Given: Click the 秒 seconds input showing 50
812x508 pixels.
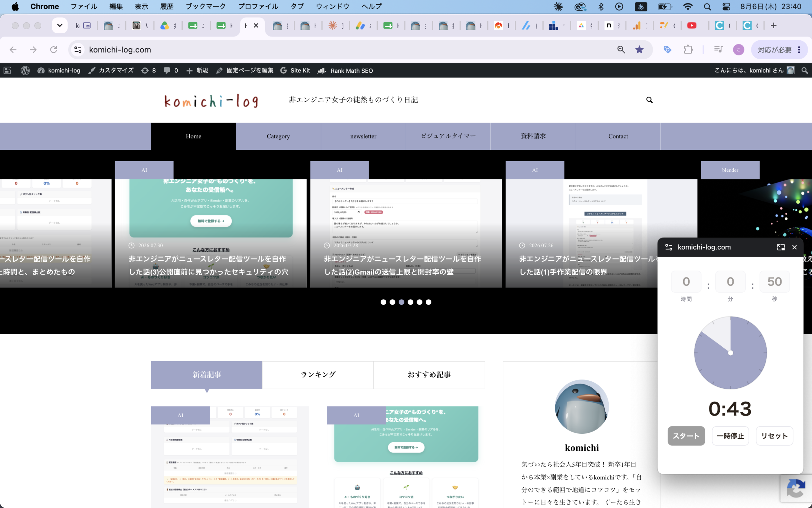Looking at the screenshot, I should coord(775,282).
